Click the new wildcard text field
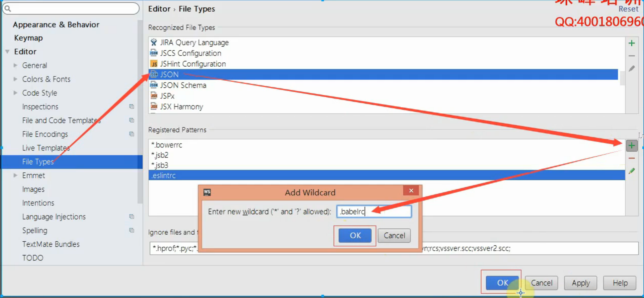The height and width of the screenshot is (298, 644). click(374, 212)
